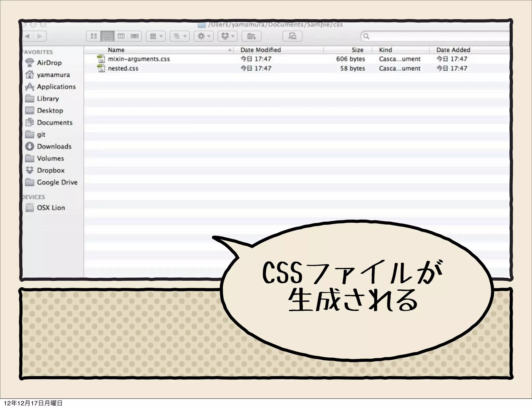Click the Desktop sidebar icon
The image size is (532, 409).
coord(30,111)
